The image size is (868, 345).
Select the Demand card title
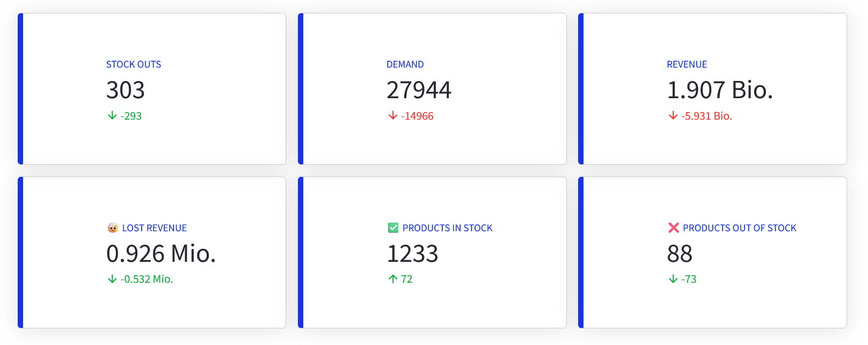pyautogui.click(x=405, y=64)
